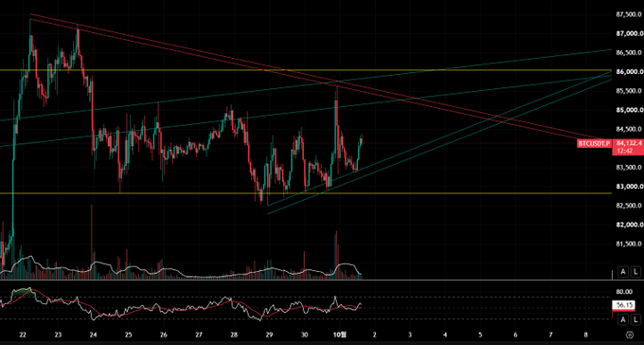Click date label 26 on time axis
This screenshot has height=345, width=644.
164,334
